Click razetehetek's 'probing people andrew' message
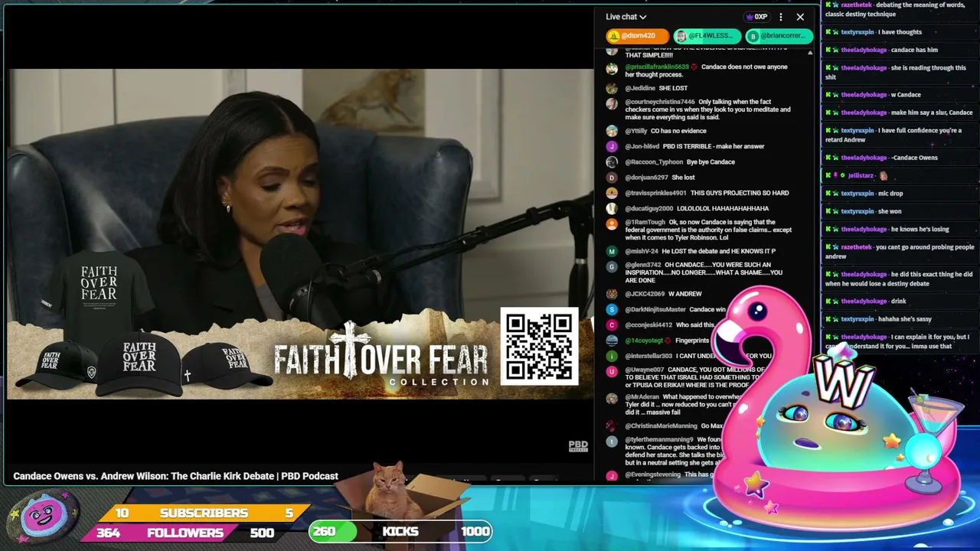The width and height of the screenshot is (980, 551). tap(900, 252)
